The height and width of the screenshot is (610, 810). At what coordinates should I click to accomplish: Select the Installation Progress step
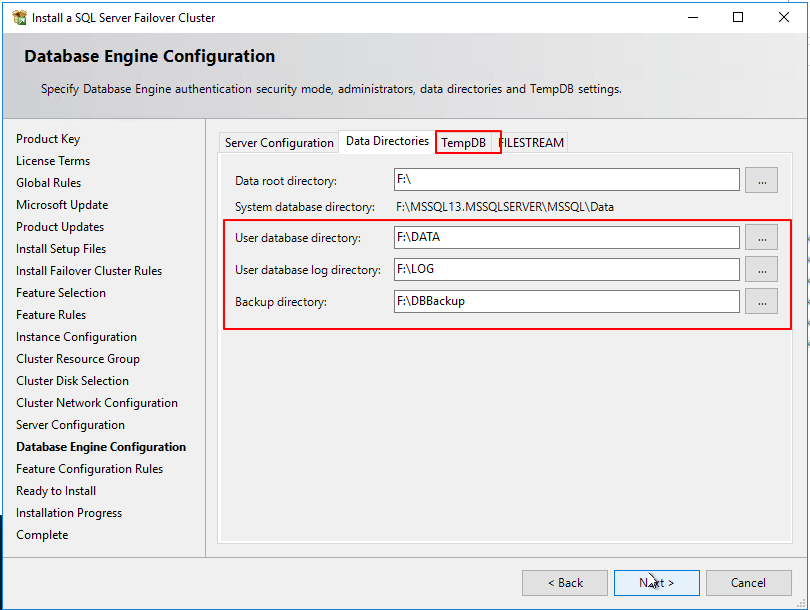click(x=69, y=513)
